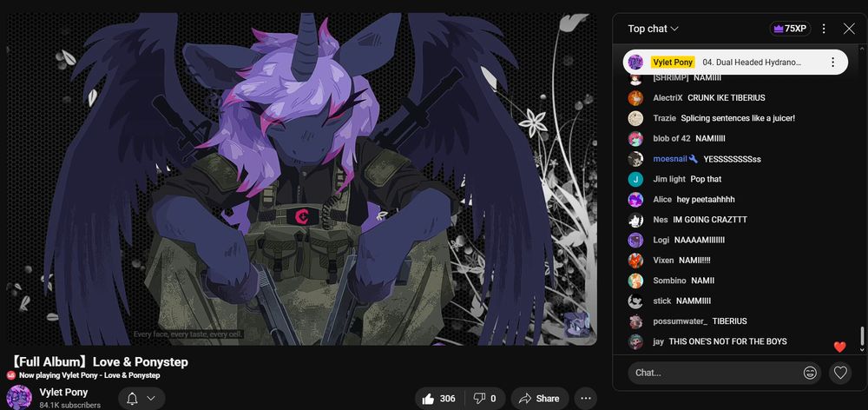
Task: Share this video
Action: [x=539, y=399]
